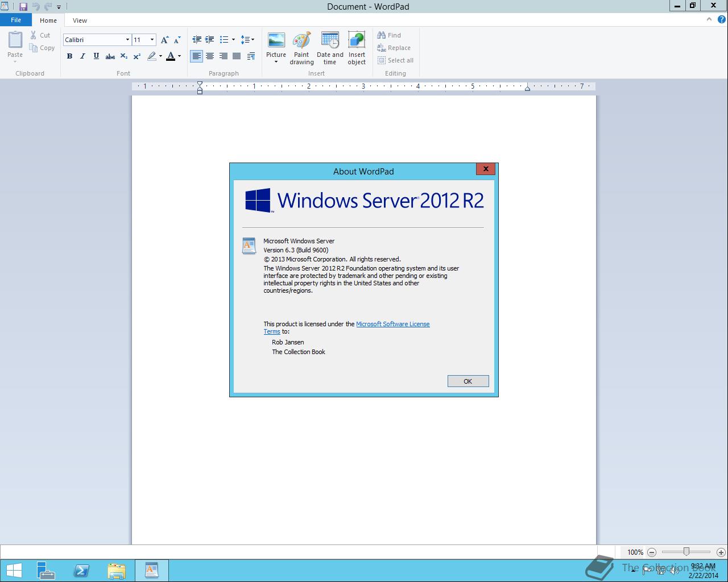Image resolution: width=728 pixels, height=582 pixels.
Task: Start a bulleted list
Action: pyautogui.click(x=224, y=40)
